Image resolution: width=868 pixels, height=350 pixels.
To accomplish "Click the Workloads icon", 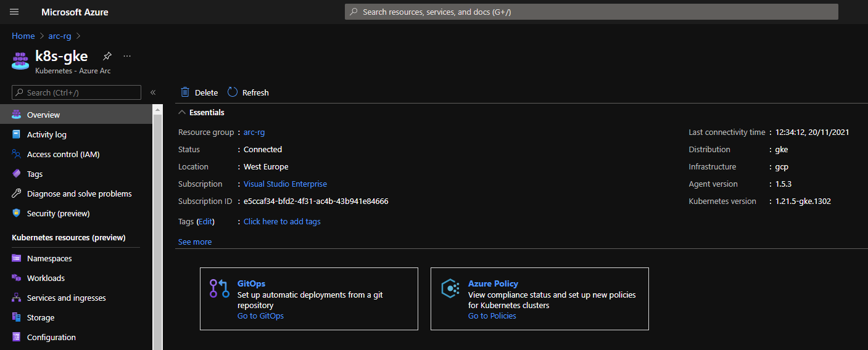I will click(x=17, y=278).
